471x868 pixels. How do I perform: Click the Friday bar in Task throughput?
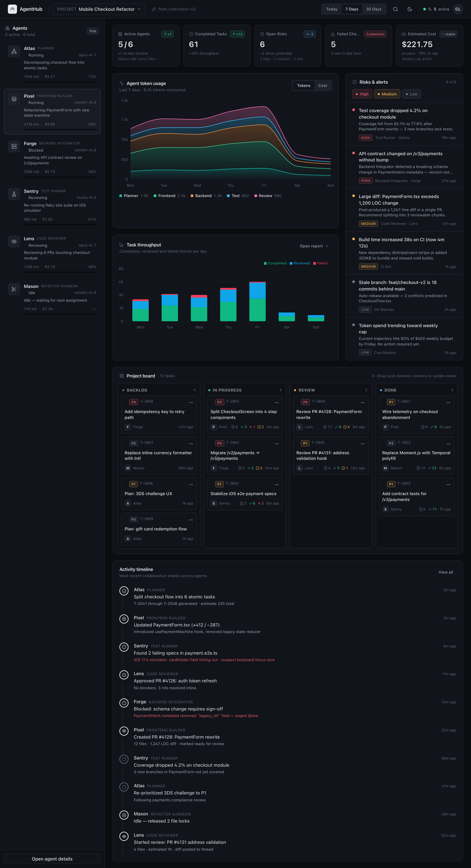[257, 301]
